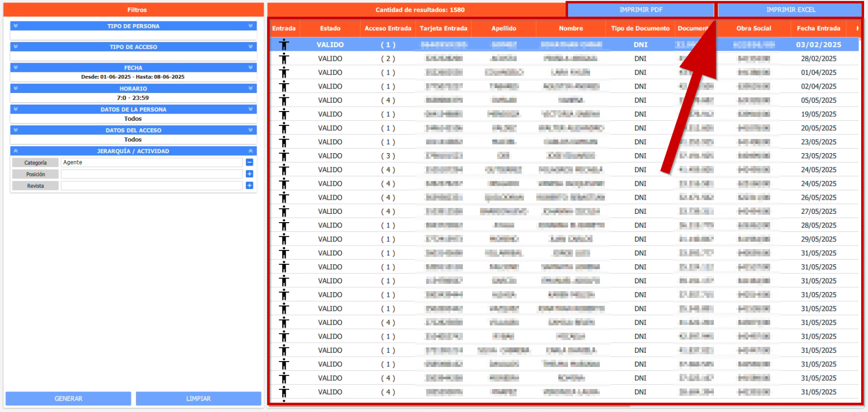Click the Estado column header
This screenshot has height=412, width=868.
[x=330, y=28]
